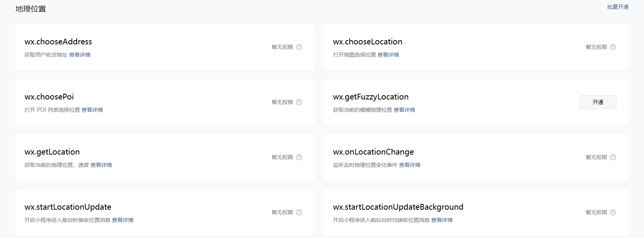The height and width of the screenshot is (238, 644).
Task: Click help icon beside wx.startLocationUpdateBackground permission status
Action: [x=613, y=212]
